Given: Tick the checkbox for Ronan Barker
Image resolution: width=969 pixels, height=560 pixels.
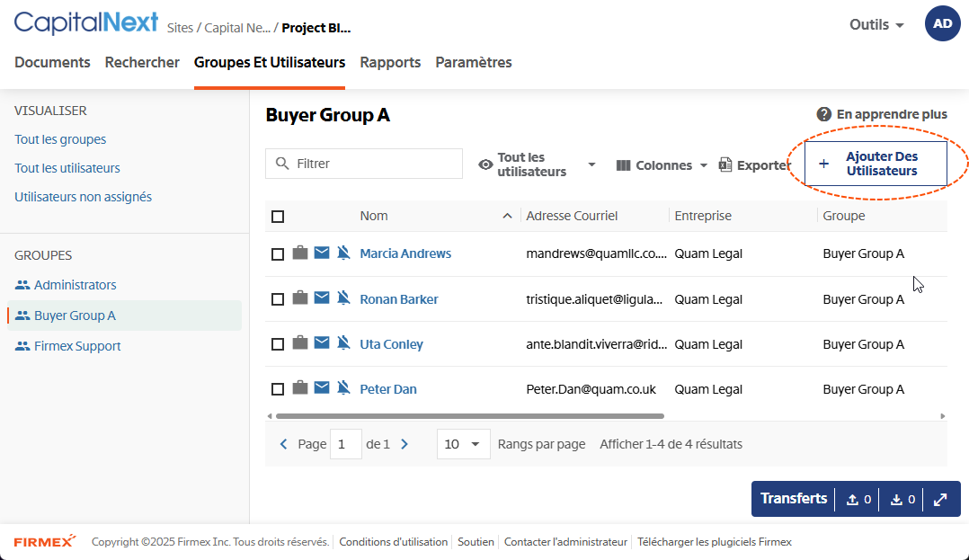Looking at the screenshot, I should [278, 299].
